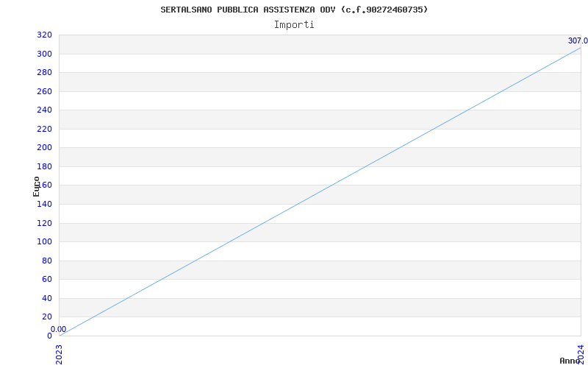Click the Anno x-axis title

[x=570, y=361]
